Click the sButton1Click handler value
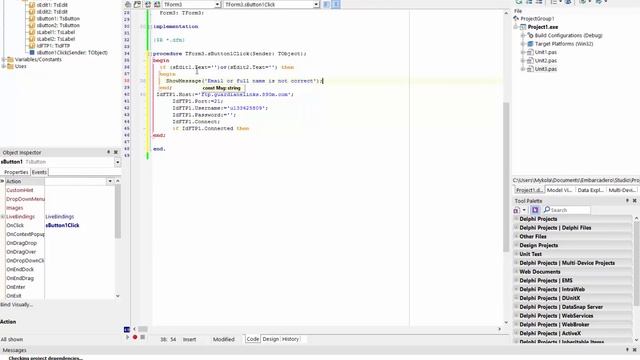 62,225
